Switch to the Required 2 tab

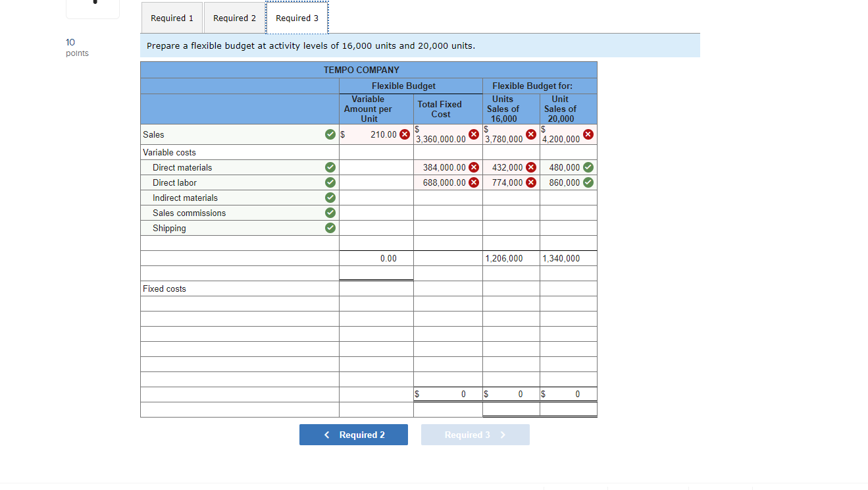click(x=234, y=18)
